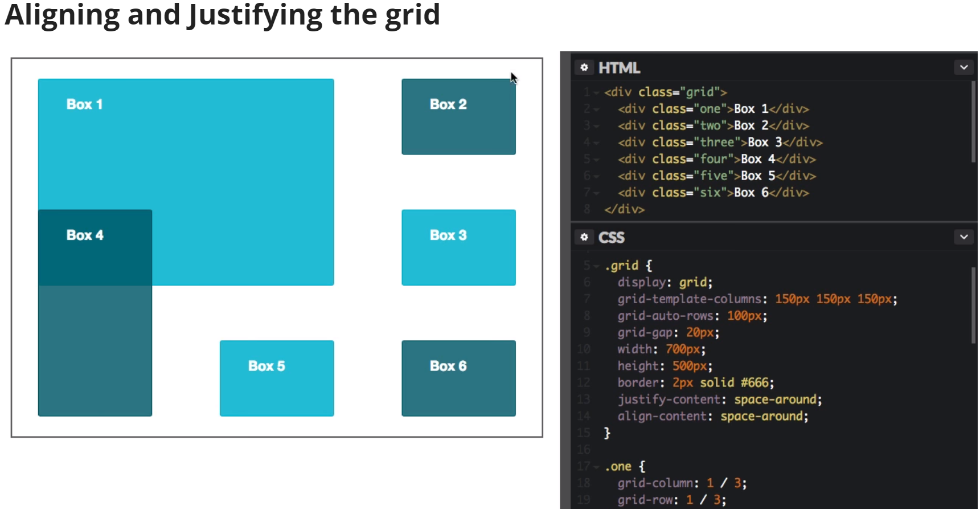Image resolution: width=980 pixels, height=509 pixels.
Task: Select Box 2 in the grid preview
Action: (458, 116)
